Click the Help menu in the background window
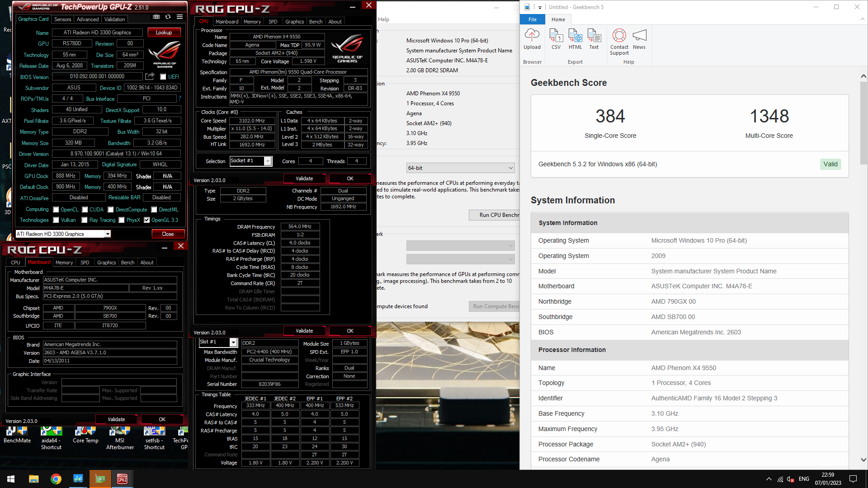 coord(383,19)
